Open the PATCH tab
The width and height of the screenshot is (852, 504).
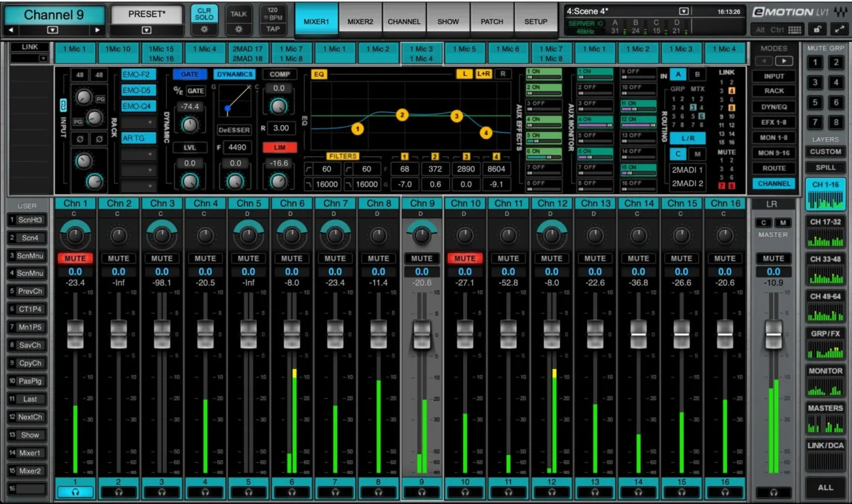point(491,21)
